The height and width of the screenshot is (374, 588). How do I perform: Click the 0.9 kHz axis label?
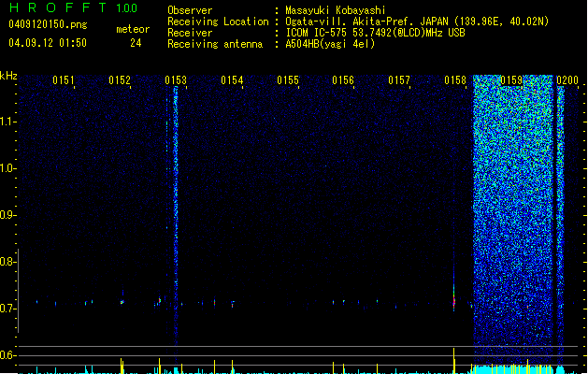pos(7,215)
